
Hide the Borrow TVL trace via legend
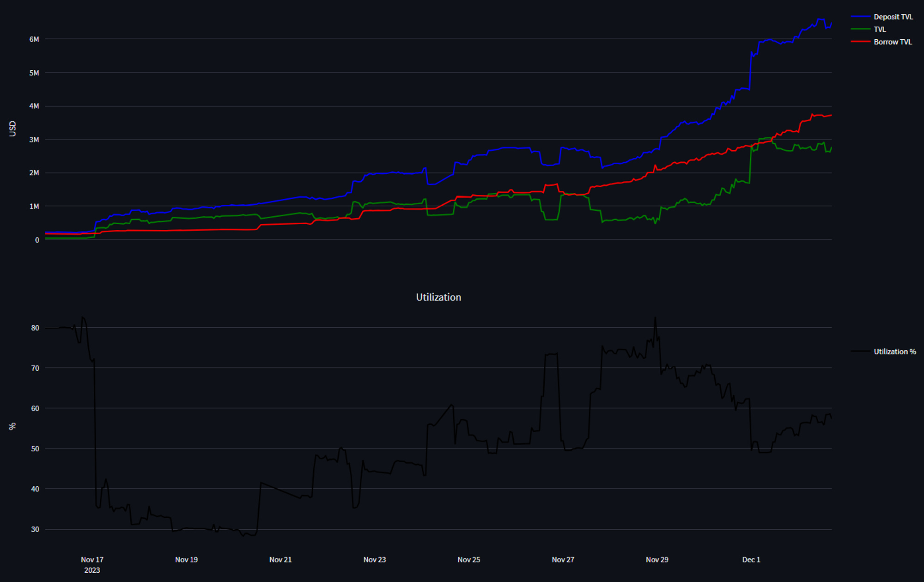coord(892,42)
